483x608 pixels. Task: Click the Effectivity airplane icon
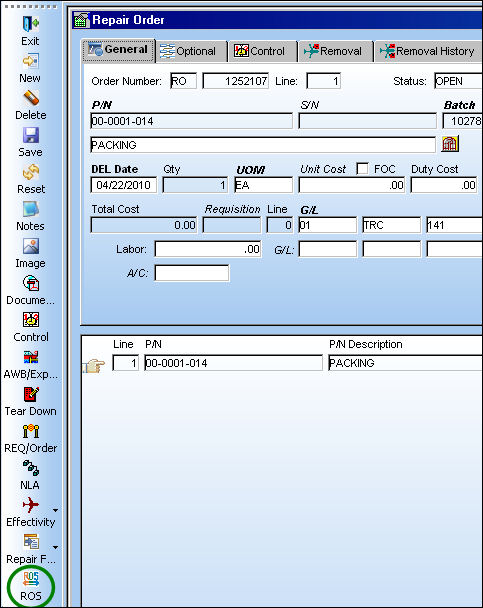coord(30,505)
